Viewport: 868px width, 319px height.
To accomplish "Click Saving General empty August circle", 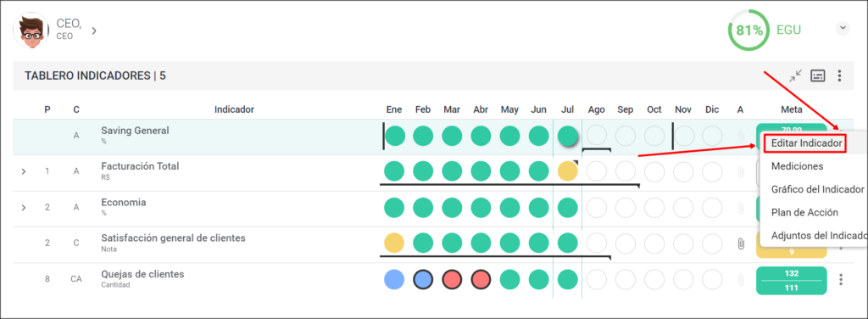I will point(597,136).
